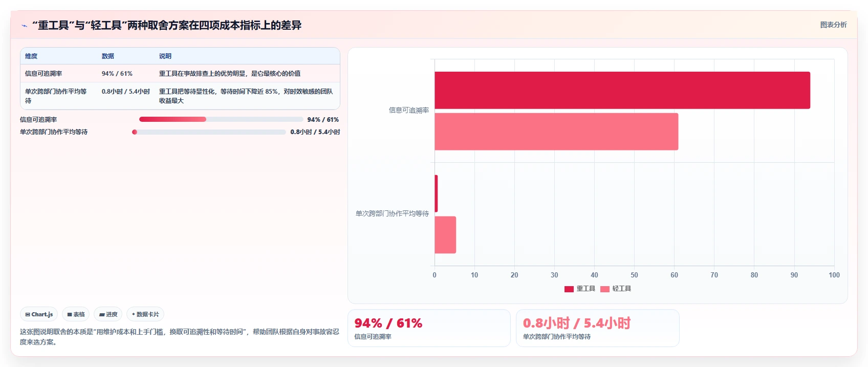Viewport: 868px width, 367px height.
Task: Click the 信息可追溯率 chart axis label
Action: (409, 110)
